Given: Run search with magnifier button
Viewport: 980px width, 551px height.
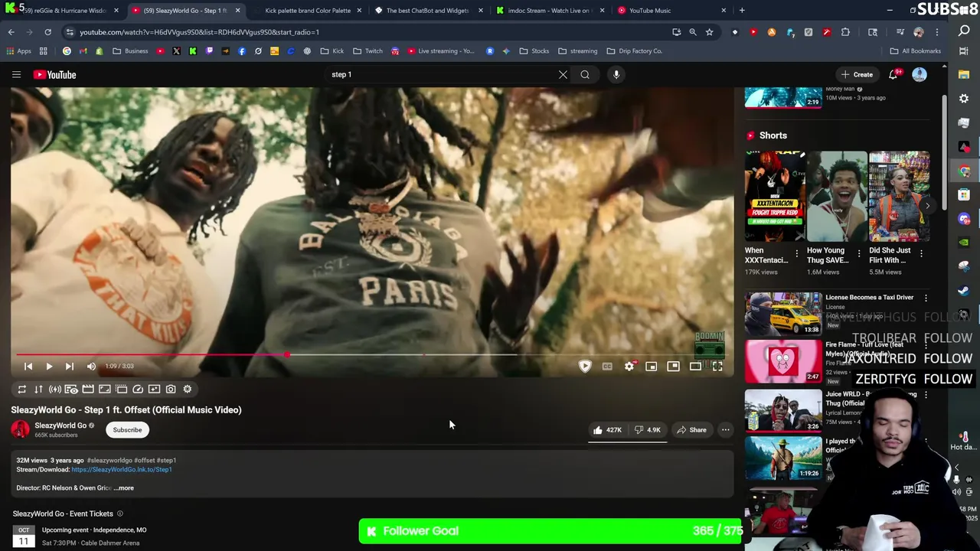Looking at the screenshot, I should [585, 74].
